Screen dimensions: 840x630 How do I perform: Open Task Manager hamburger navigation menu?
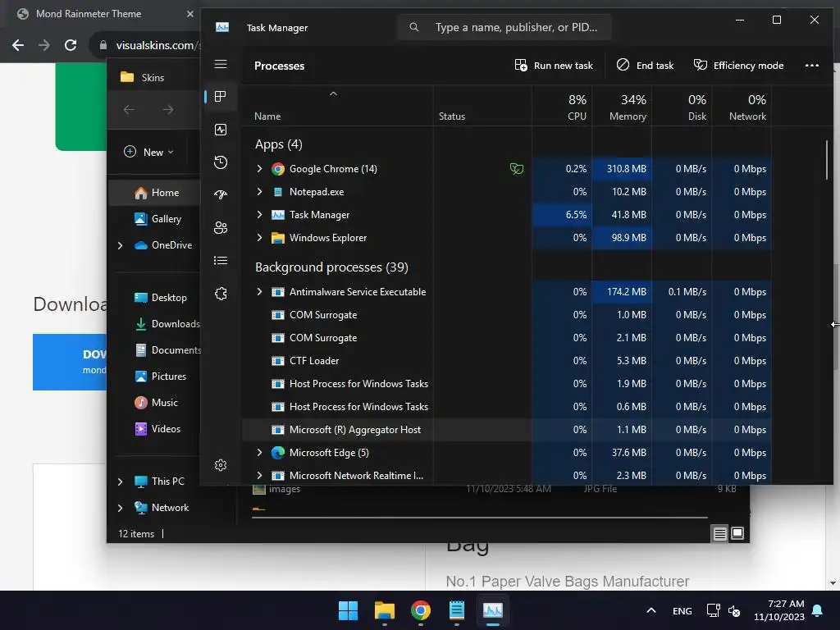coord(221,64)
